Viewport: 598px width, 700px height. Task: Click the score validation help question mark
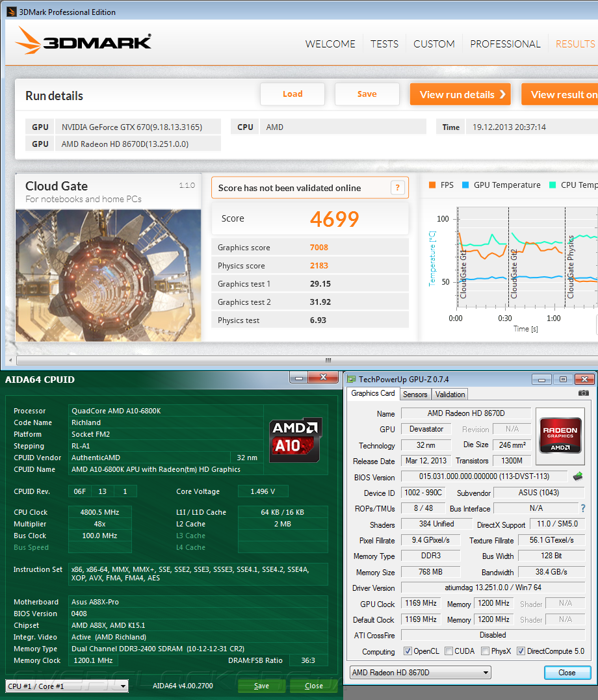tap(398, 187)
